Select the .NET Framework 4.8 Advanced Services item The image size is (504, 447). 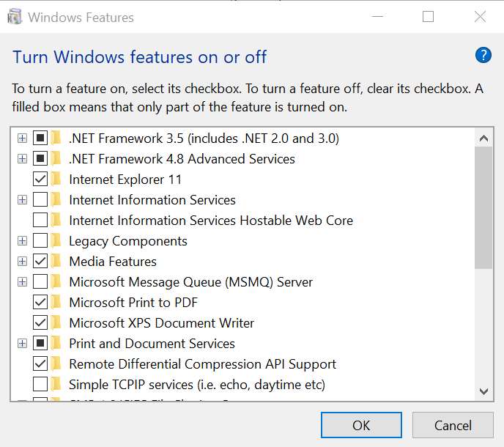pos(182,159)
